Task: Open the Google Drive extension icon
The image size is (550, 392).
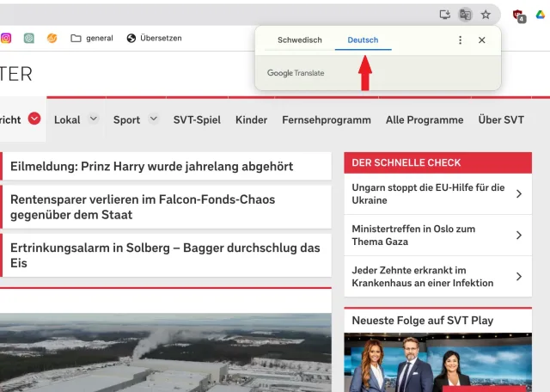Action: point(541,15)
